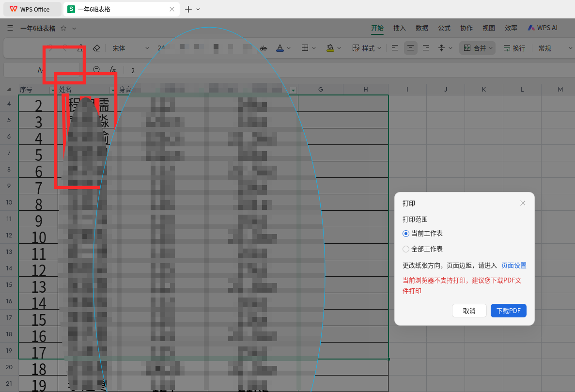Center align the cell text
This screenshot has height=392, width=575.
click(410, 48)
